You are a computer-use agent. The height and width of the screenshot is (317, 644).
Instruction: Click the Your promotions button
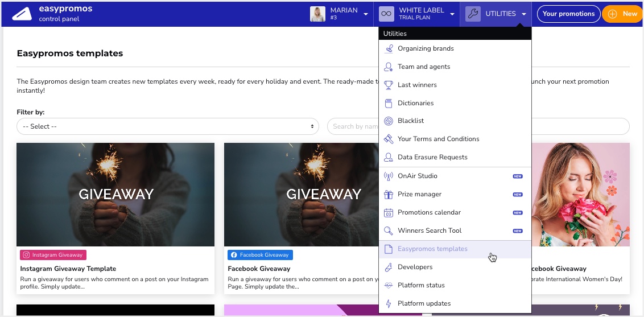(568, 14)
